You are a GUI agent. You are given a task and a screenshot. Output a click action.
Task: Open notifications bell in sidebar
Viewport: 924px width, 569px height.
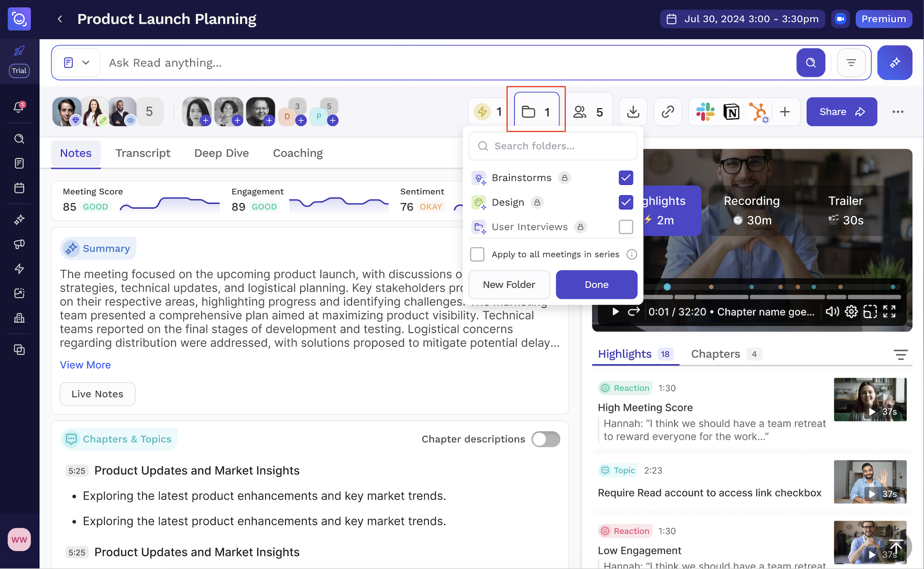coord(19,107)
